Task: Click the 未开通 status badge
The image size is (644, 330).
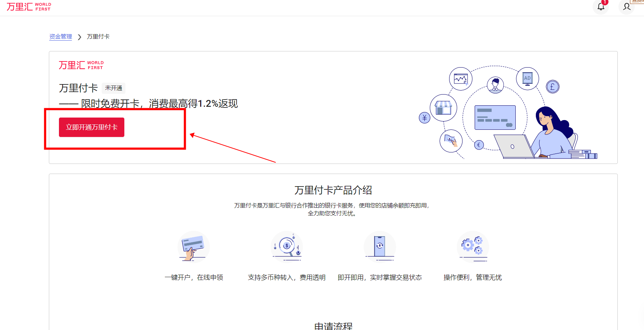Action: click(x=114, y=88)
